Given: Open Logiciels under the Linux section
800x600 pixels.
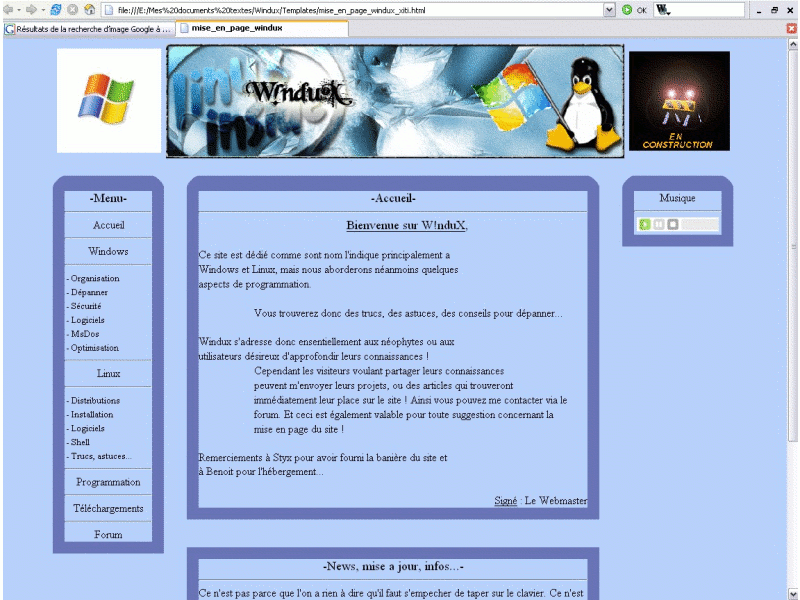Looking at the screenshot, I should pyautogui.click(x=86, y=428).
